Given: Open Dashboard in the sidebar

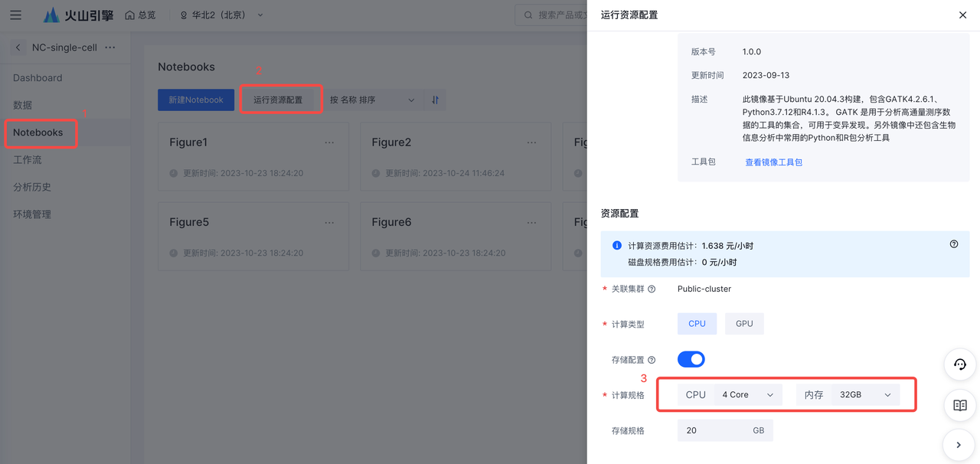Looking at the screenshot, I should click(38, 78).
